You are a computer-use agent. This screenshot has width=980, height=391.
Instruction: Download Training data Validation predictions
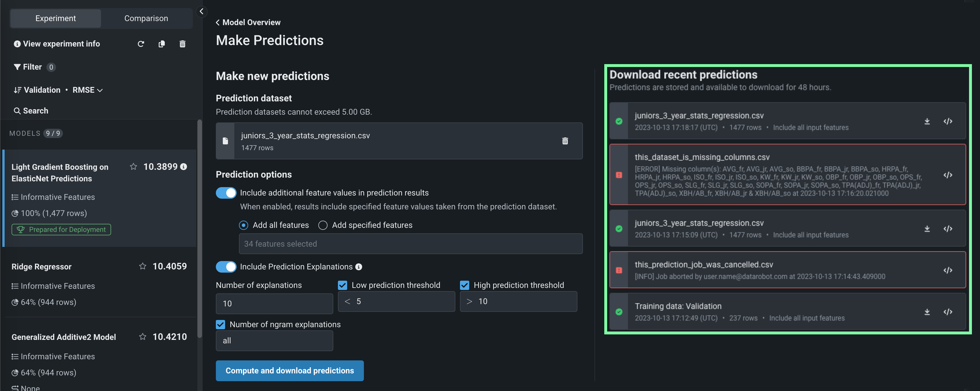tap(927, 312)
